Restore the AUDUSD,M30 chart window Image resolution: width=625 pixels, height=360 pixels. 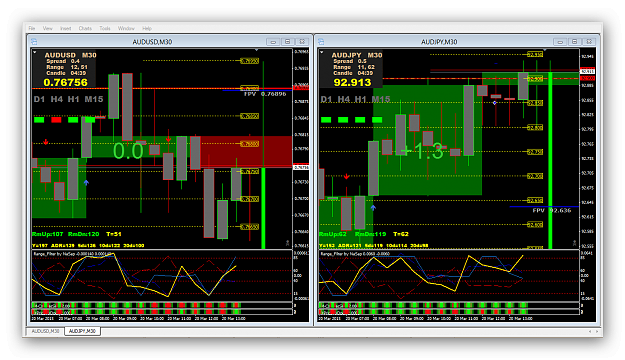[x=288, y=42]
